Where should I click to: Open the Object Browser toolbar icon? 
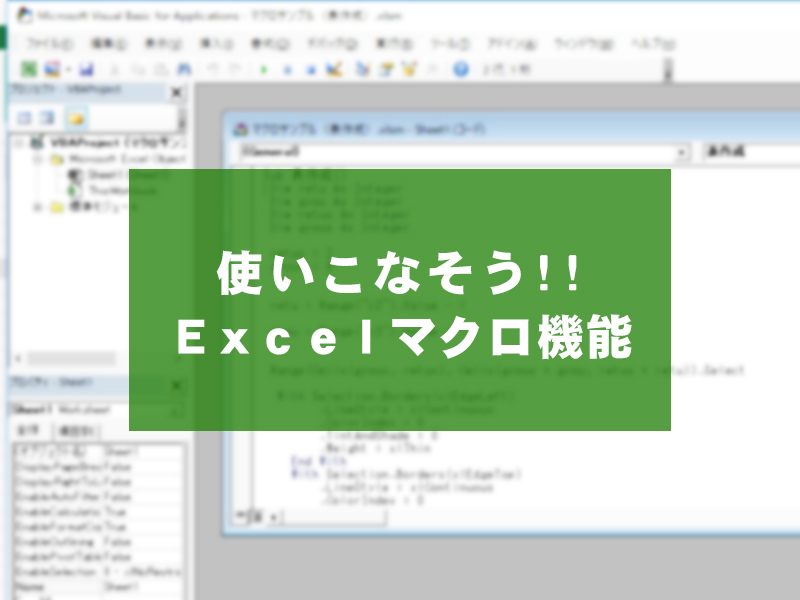(408, 69)
